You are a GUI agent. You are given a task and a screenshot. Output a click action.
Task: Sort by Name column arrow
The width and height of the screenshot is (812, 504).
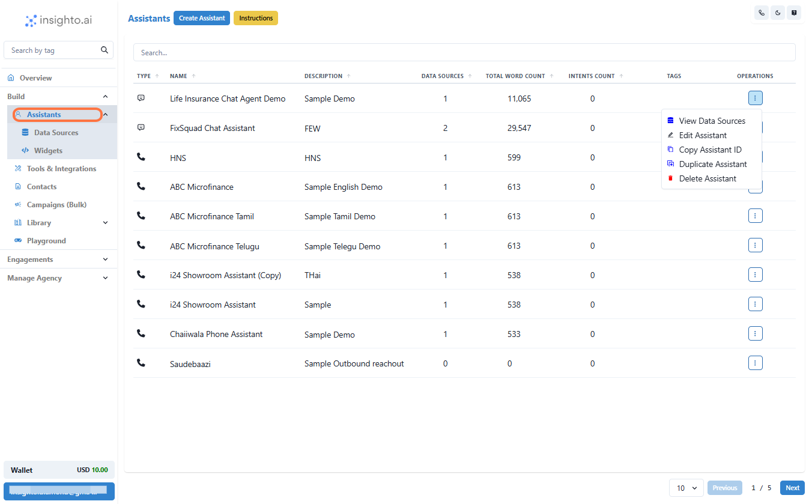click(193, 76)
